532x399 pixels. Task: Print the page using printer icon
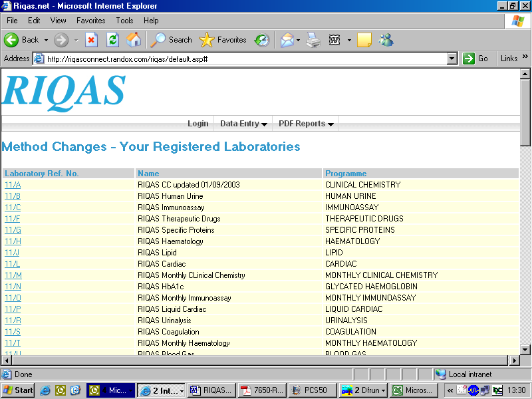[313, 40]
